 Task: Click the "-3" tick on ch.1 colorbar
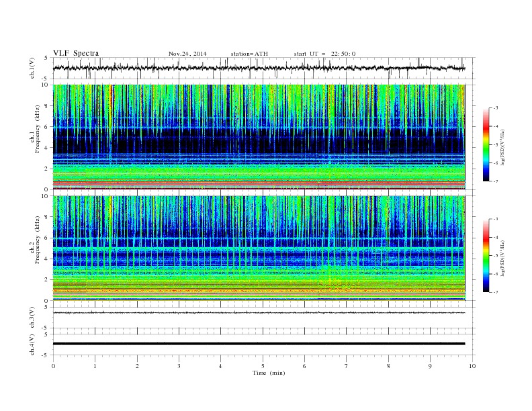[496, 108]
